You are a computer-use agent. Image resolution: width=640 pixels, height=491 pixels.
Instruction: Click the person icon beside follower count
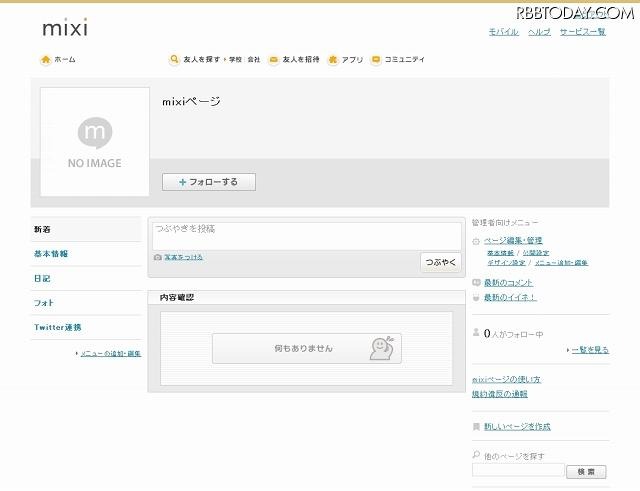pyautogui.click(x=476, y=333)
